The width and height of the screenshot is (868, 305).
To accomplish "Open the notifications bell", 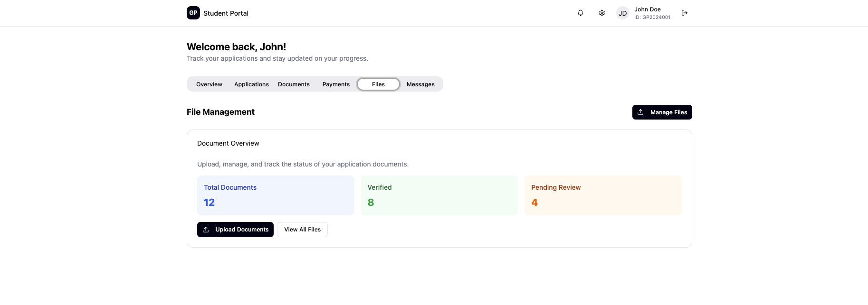I will [x=580, y=13].
